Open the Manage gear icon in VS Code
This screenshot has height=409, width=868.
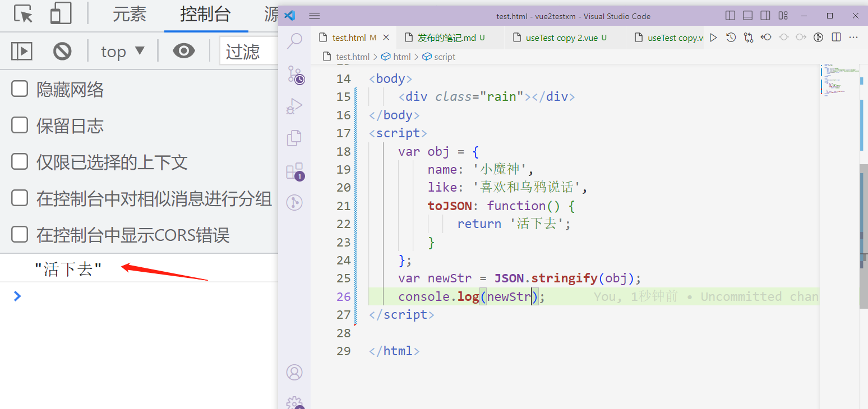pos(294,403)
